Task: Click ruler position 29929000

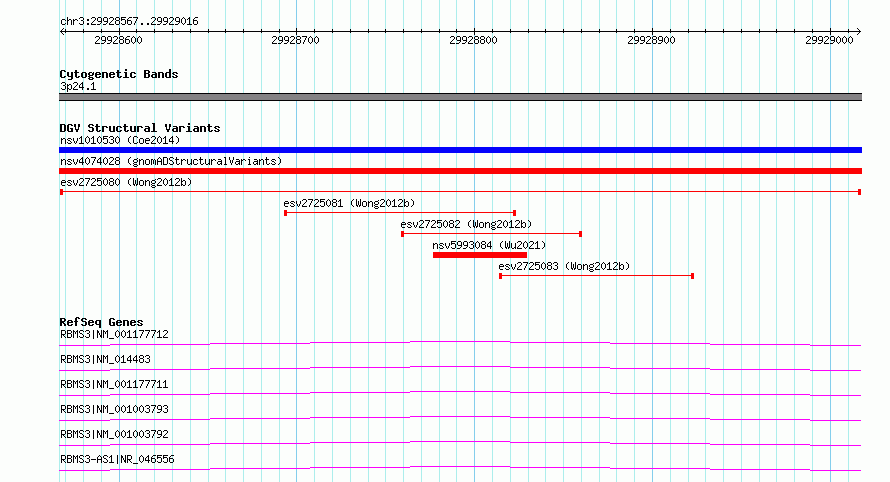Action: tap(829, 40)
